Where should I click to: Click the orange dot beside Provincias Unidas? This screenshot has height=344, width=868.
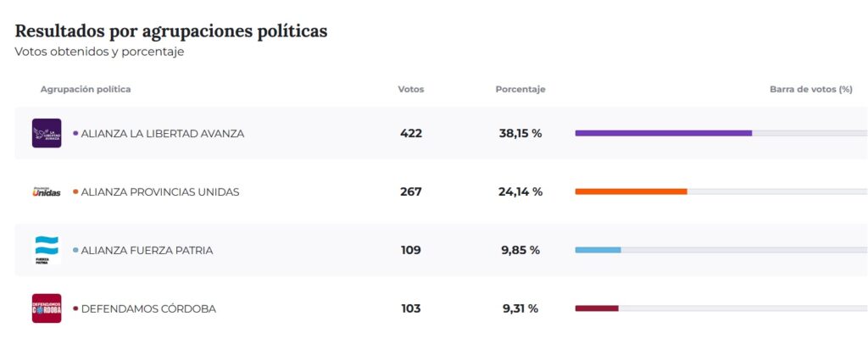click(75, 191)
